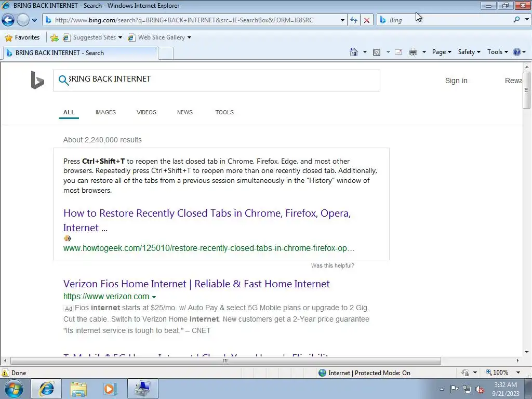532x399 pixels.
Task: Expand the Print dropdown arrow
Action: pyautogui.click(x=424, y=52)
